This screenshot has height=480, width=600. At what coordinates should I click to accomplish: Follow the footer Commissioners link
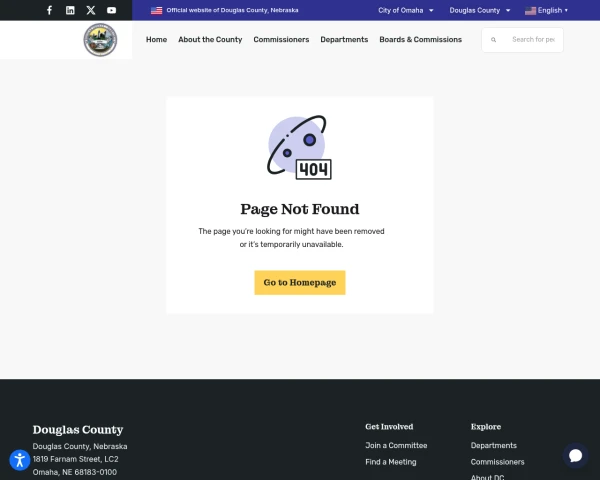[x=497, y=462]
